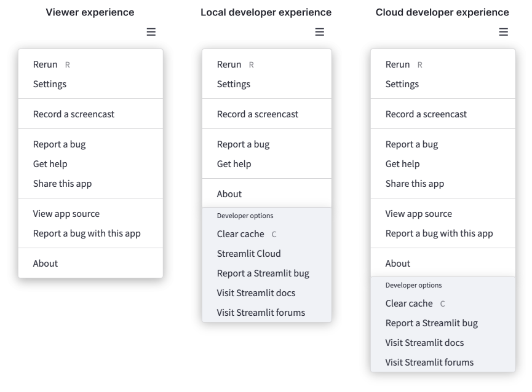
Task: Click About in the Viewer experience menu
Action: (46, 264)
